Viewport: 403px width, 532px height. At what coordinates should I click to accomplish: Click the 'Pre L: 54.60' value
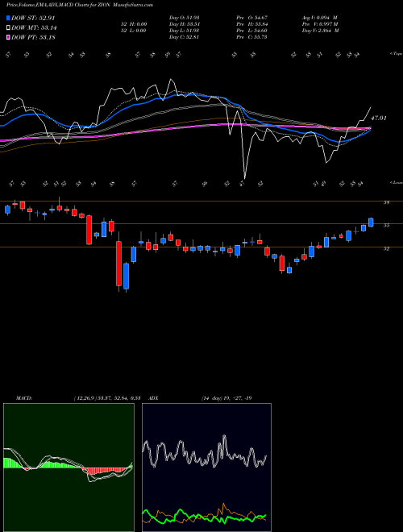251,31
